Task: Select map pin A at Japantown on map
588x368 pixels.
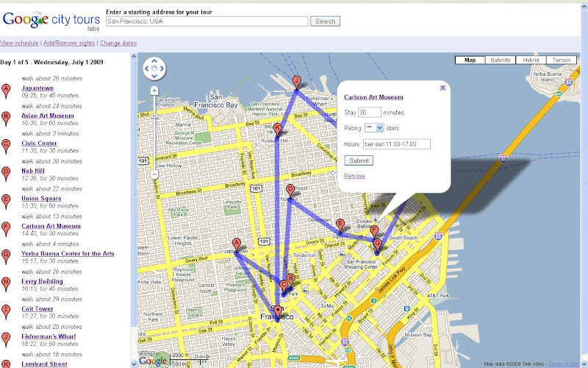Action: 236,245
